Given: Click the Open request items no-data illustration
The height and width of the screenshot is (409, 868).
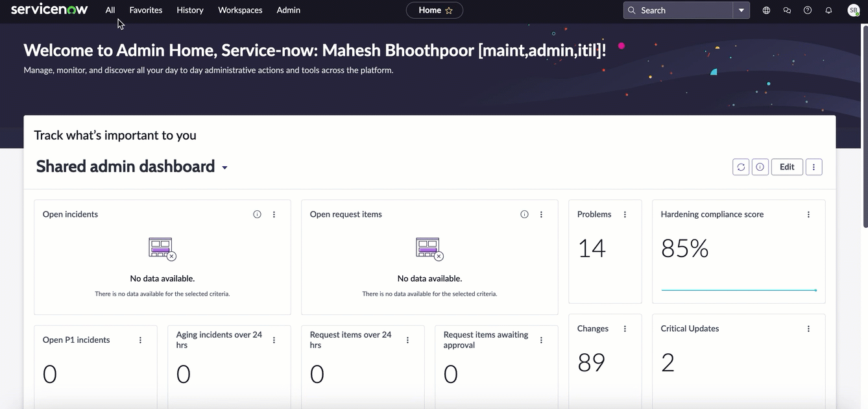Looking at the screenshot, I should coord(429,249).
